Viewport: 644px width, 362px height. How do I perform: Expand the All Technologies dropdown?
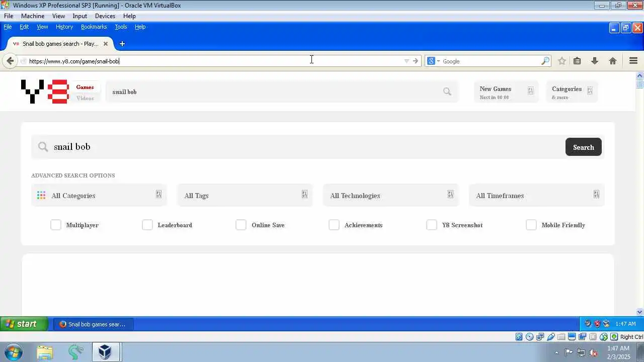pyautogui.click(x=391, y=195)
